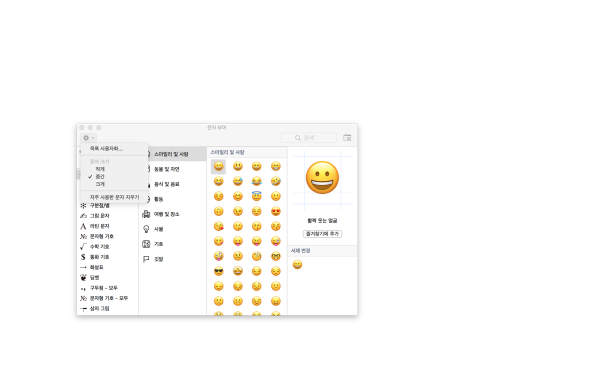The image size is (600, 375).
Task: Select the 수학 기호 square-root icon
Action: [83, 247]
